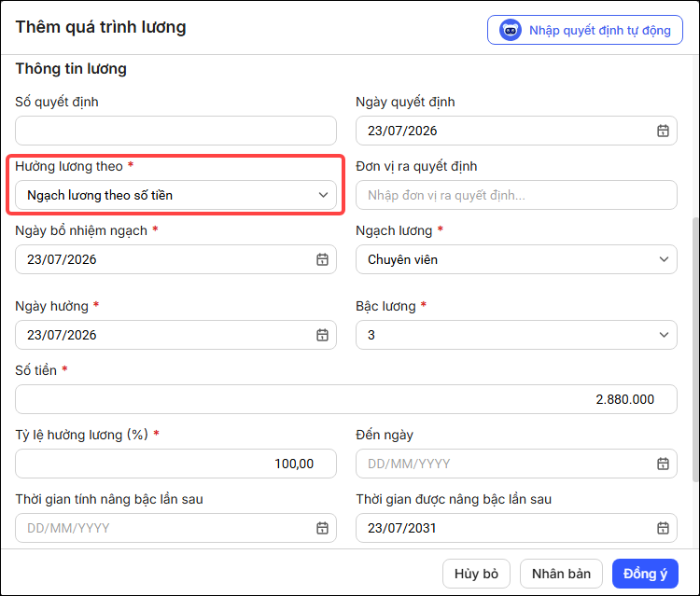Image resolution: width=700 pixels, height=596 pixels.
Task: Click the Bậc lương label
Action: 385,306
